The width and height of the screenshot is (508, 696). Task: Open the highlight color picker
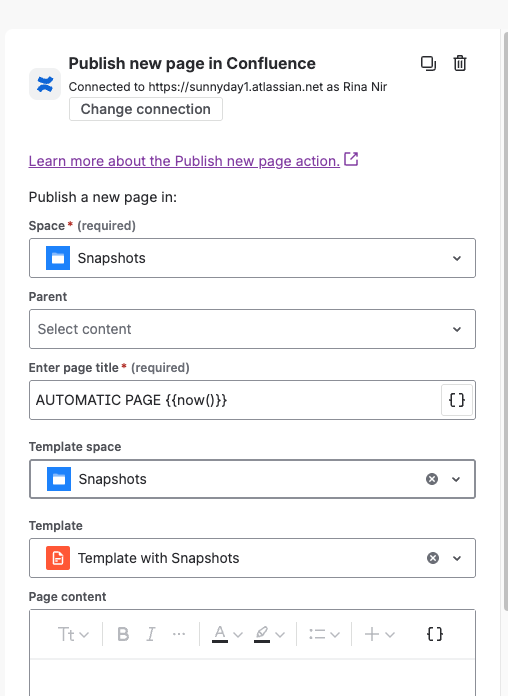pos(269,634)
